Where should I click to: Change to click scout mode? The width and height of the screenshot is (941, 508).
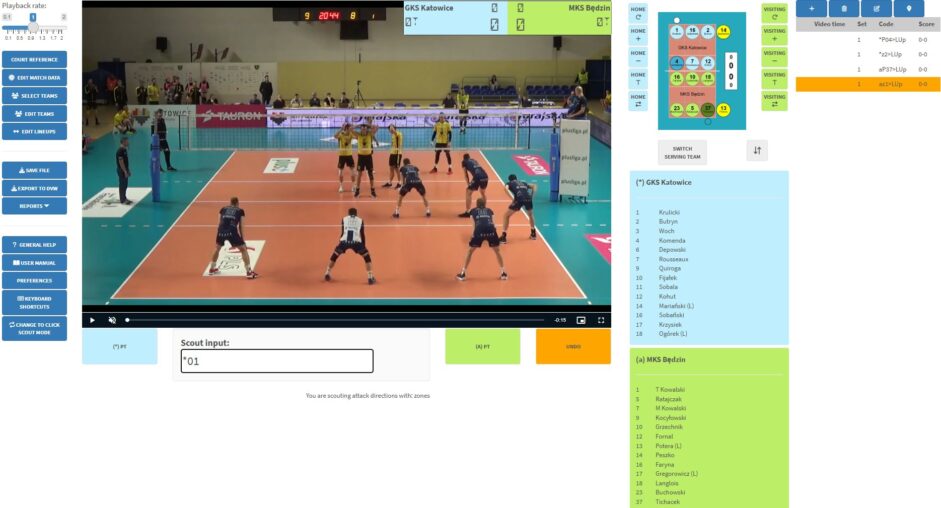[34, 329]
